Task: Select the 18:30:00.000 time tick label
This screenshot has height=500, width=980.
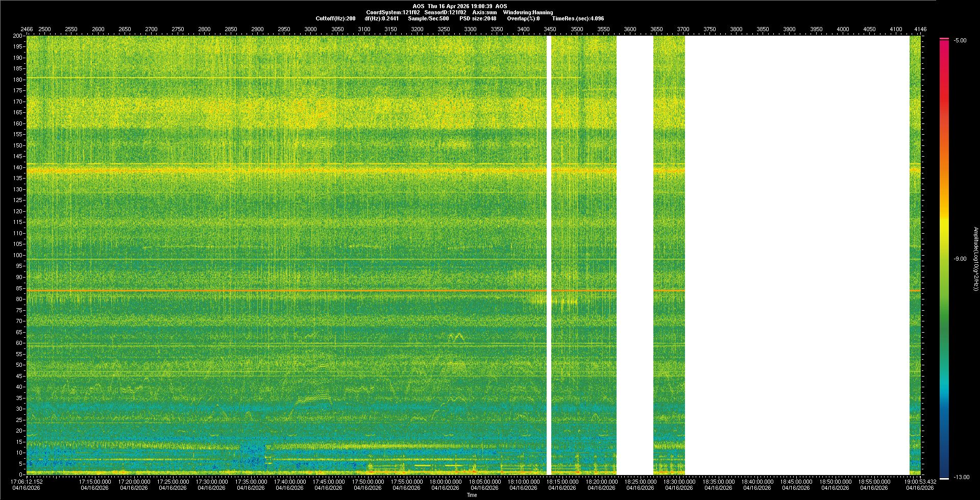Action: coord(679,482)
